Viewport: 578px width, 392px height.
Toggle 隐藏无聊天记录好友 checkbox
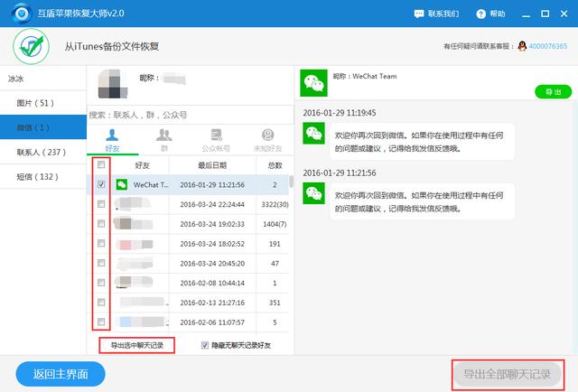click(x=205, y=345)
